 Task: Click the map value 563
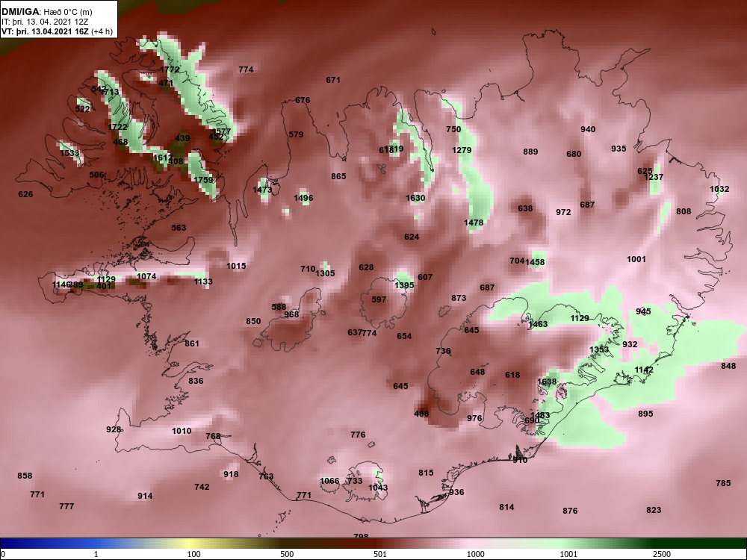179,228
